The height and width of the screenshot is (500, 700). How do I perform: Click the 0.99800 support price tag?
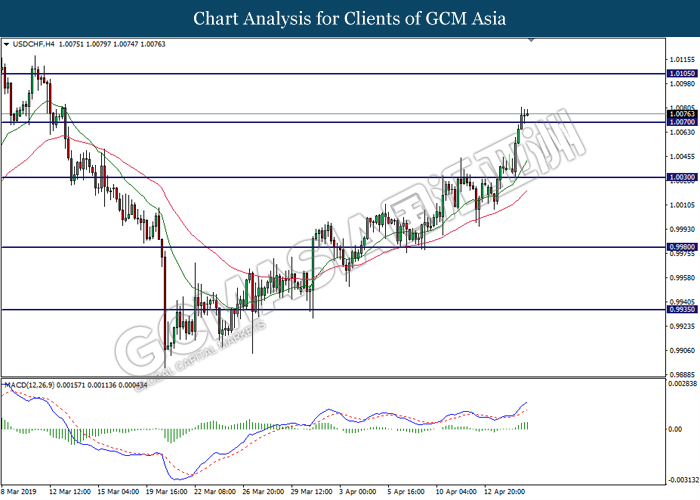point(682,247)
